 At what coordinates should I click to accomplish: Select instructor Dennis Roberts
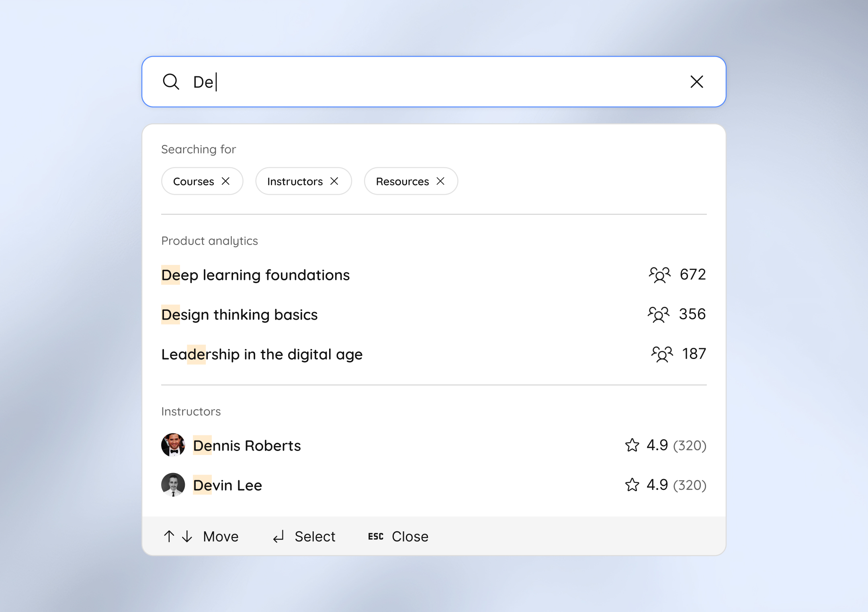point(247,446)
